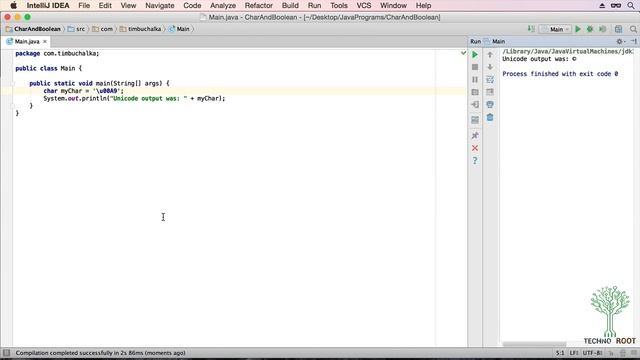Click the horizontal scrollbar in the console

click(x=534, y=344)
